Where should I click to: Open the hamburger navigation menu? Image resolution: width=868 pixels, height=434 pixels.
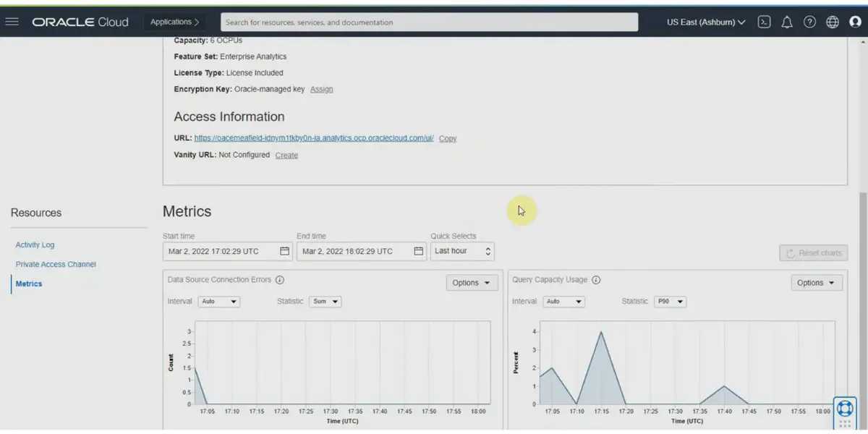click(x=12, y=22)
